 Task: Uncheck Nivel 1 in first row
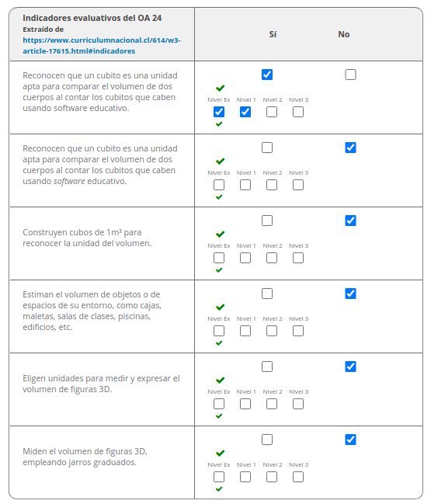tap(245, 112)
